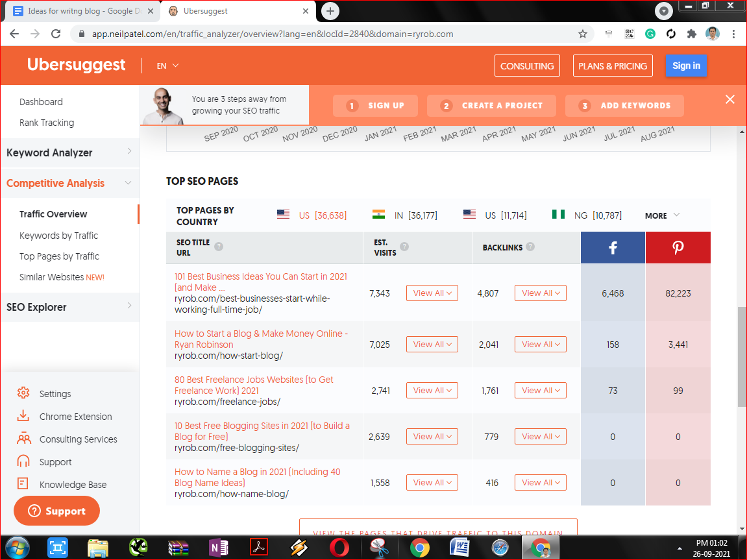Open the EN language dropdown
Image resolution: width=747 pixels, height=560 pixels.
167,66
